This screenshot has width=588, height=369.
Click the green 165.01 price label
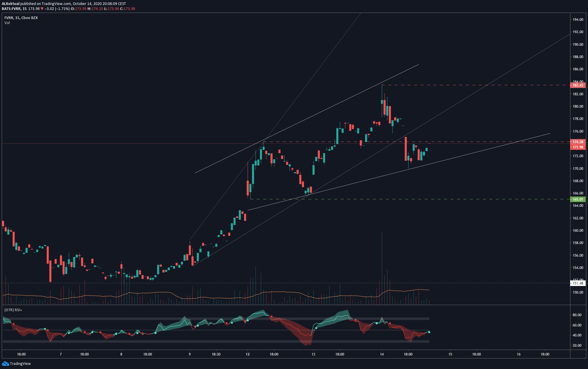click(x=578, y=199)
